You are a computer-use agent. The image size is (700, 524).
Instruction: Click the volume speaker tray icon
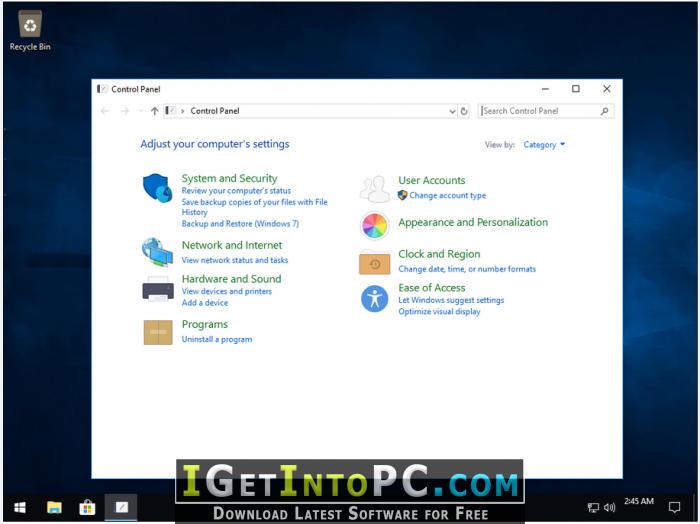coord(609,507)
